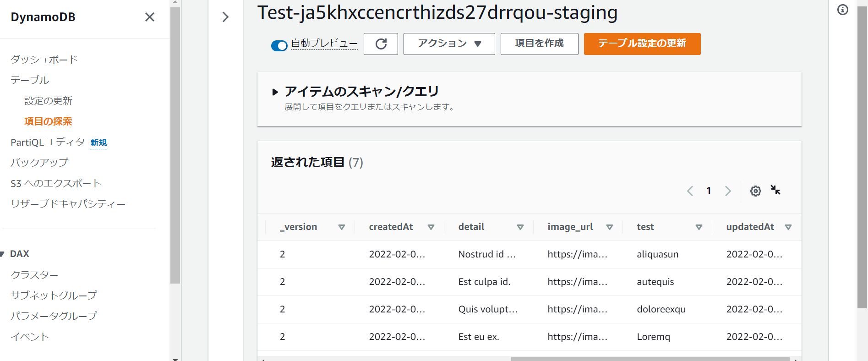The height and width of the screenshot is (361, 868).
Task: Open the info help circle icon
Action: tap(843, 10)
